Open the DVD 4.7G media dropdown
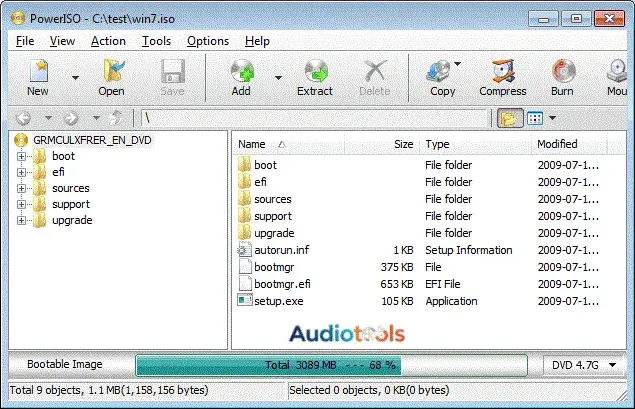The width and height of the screenshot is (635, 409). pyautogui.click(x=584, y=365)
